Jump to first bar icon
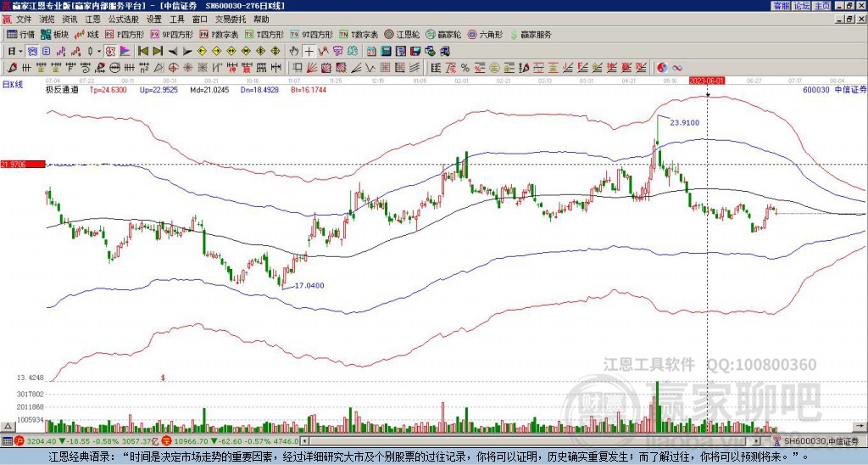 tap(142, 52)
